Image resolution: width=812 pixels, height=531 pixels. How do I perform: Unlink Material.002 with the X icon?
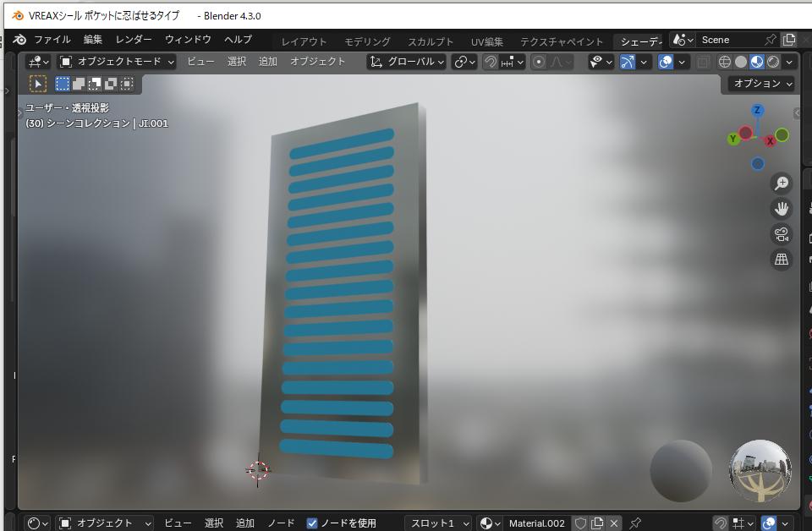pos(614,523)
